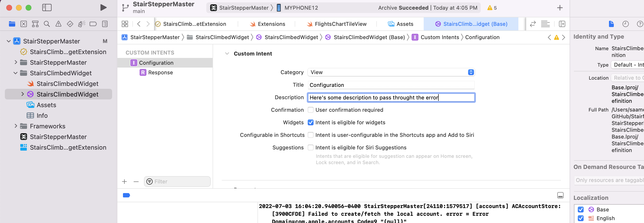This screenshot has width=644, height=223.
Task: Open the Debug navigator
Action: pyautogui.click(x=81, y=24)
